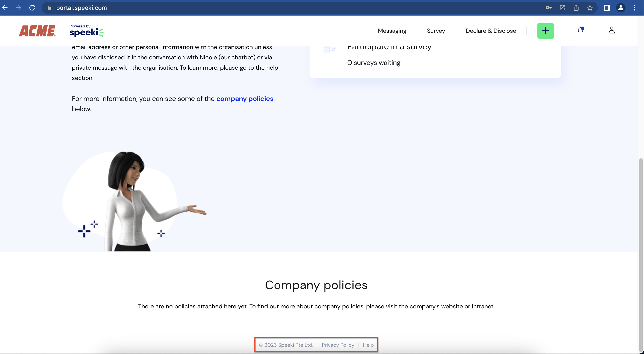Click the browser security lock icon

(x=49, y=7)
